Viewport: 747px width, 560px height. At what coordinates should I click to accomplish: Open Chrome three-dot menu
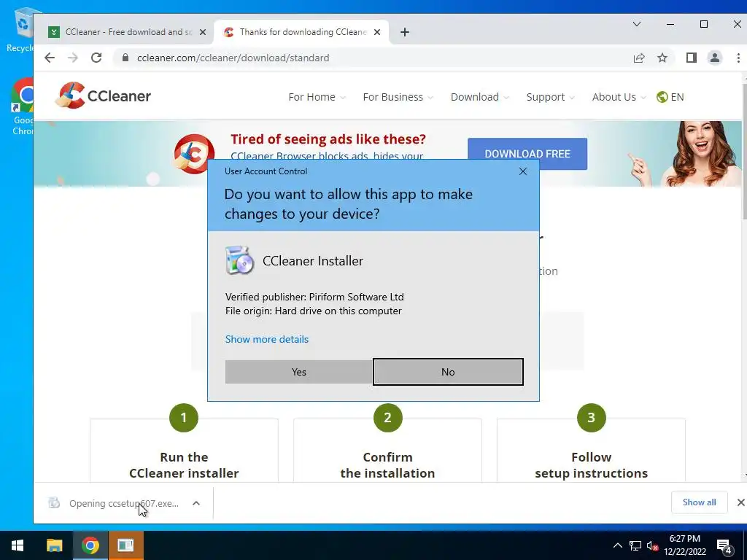tap(738, 58)
